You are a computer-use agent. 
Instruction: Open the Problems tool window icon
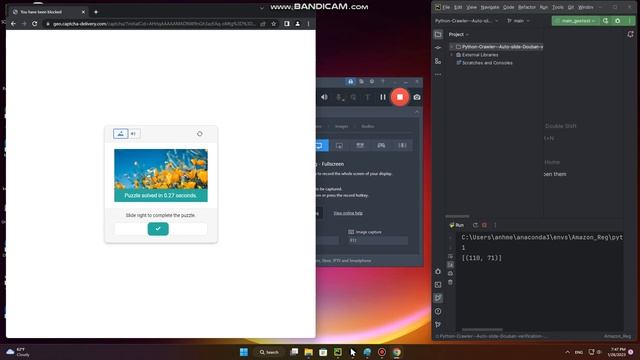(x=438, y=311)
